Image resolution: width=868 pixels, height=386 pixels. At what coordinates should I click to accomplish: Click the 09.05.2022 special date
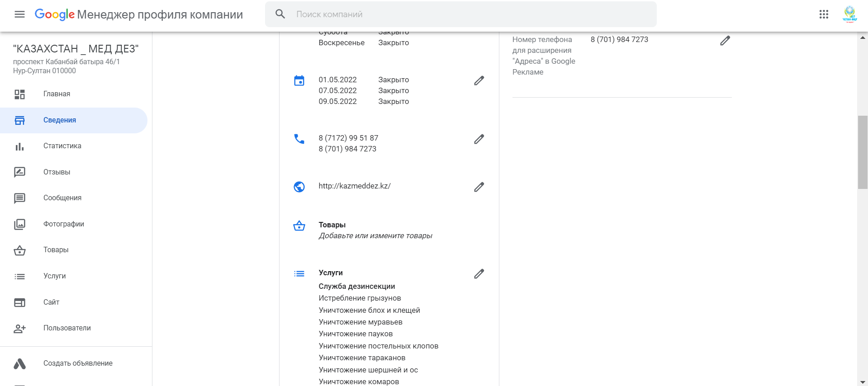tap(337, 101)
